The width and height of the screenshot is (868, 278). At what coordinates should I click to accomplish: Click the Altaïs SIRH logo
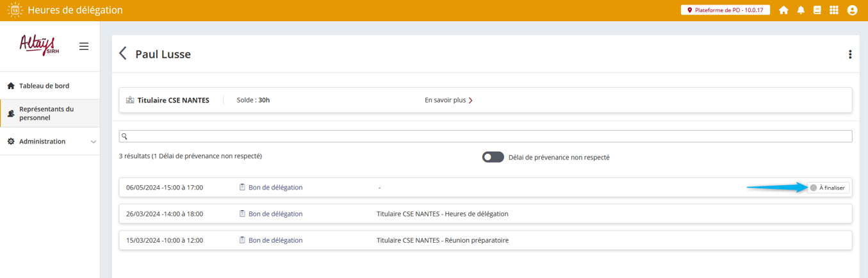tap(38, 45)
